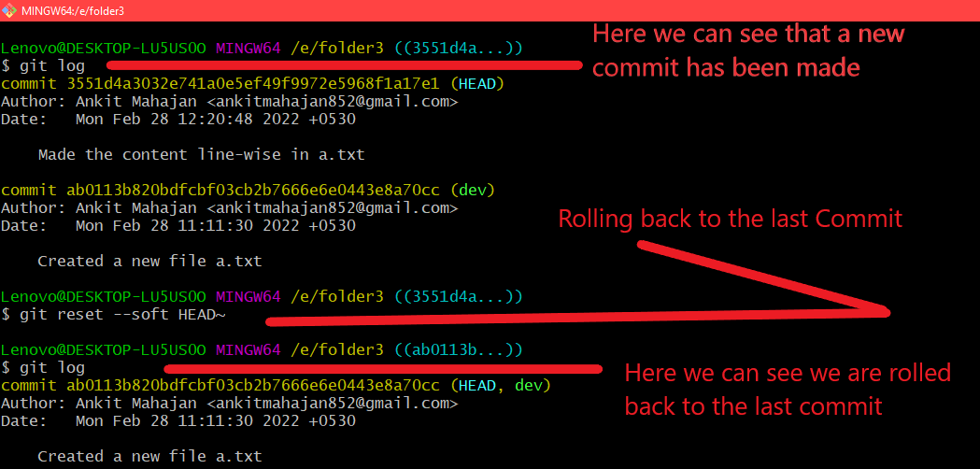Click the last 'Created a new file a.txt' line
The height and width of the screenshot is (469, 980).
[x=150, y=457]
